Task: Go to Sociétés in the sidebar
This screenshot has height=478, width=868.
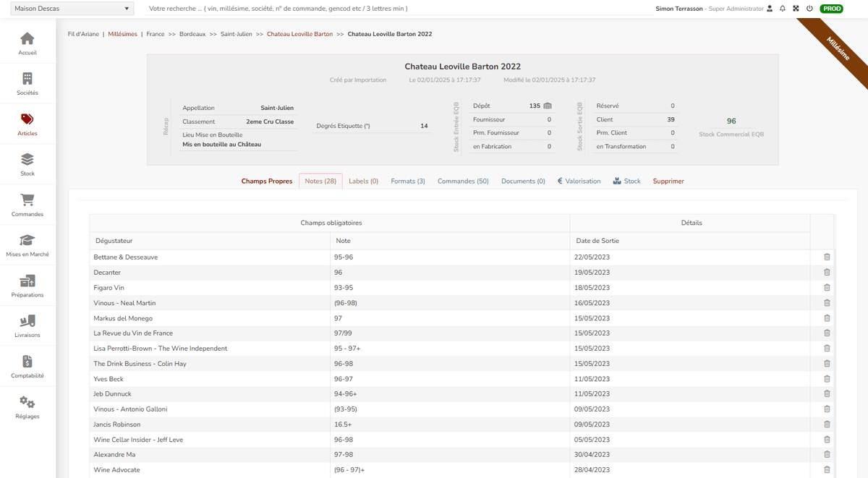Action: 27,84
